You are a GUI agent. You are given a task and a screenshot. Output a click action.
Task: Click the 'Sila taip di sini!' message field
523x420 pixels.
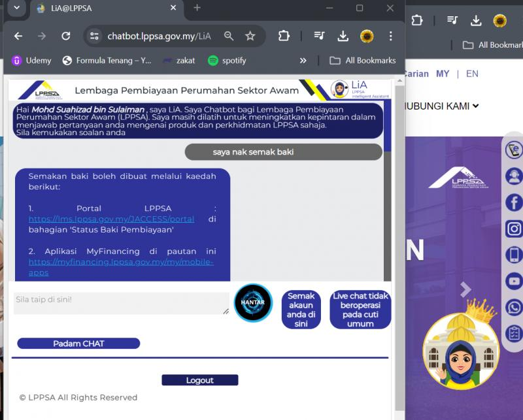click(x=121, y=302)
